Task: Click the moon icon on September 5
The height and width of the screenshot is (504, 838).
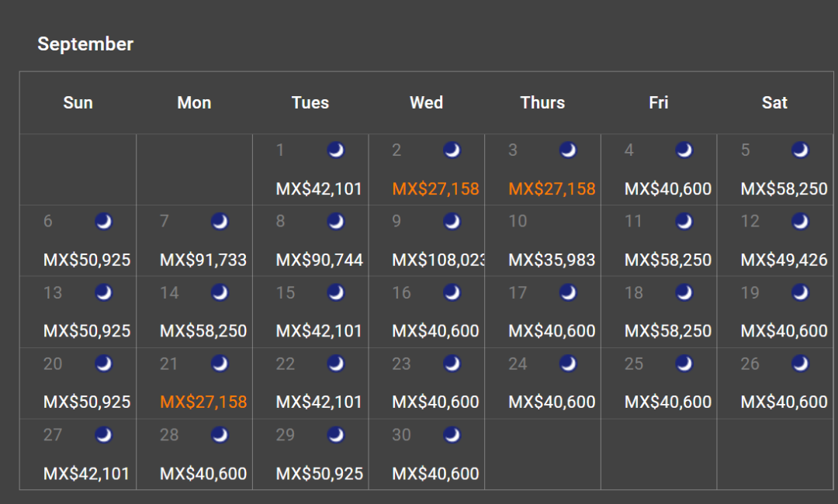Action: 800,150
